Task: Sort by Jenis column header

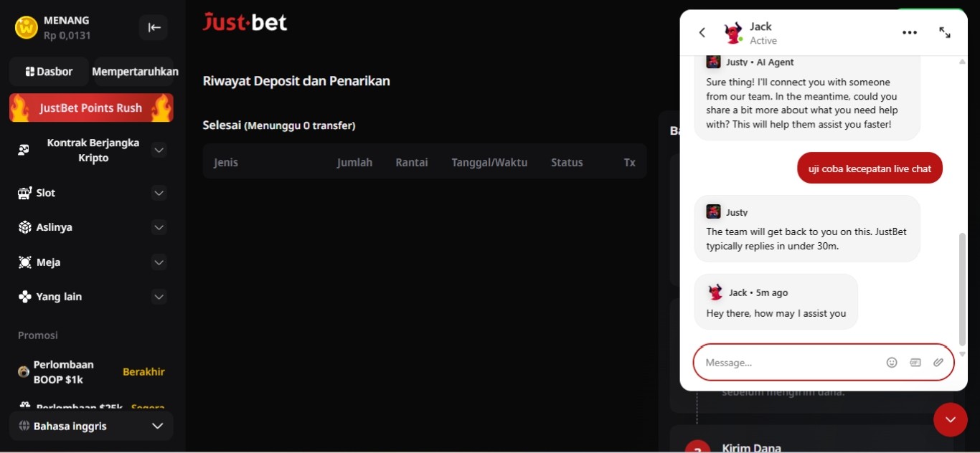Action: pos(226,163)
